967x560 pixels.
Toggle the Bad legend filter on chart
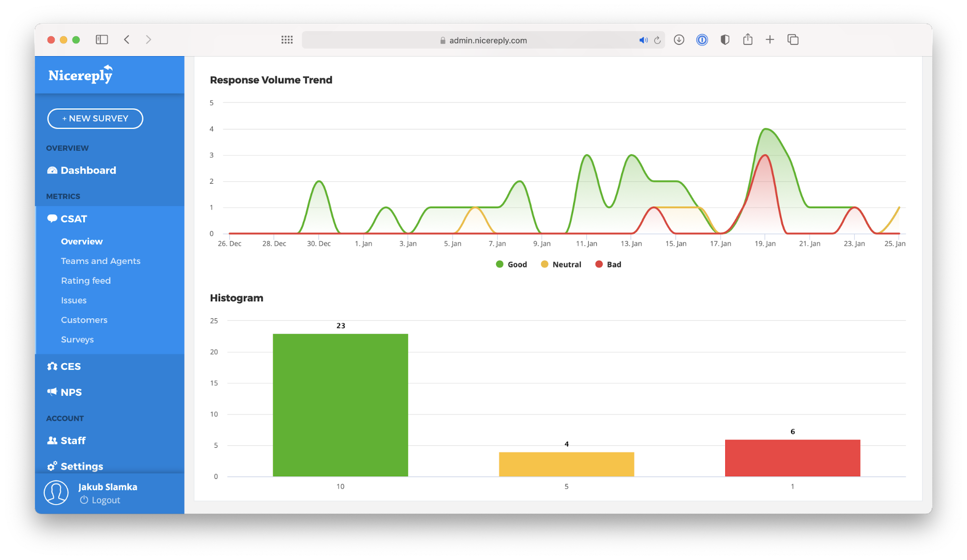pos(608,264)
